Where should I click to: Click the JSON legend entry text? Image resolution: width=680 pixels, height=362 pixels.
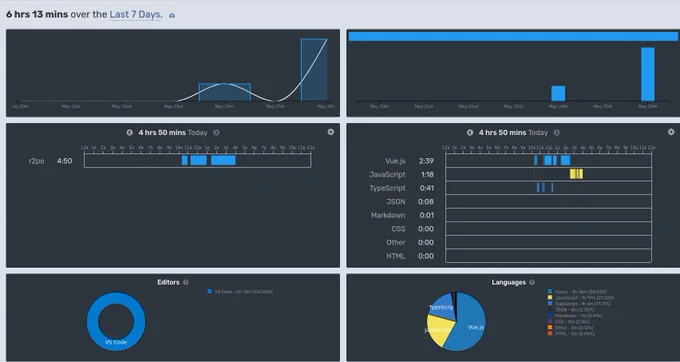(x=575, y=310)
